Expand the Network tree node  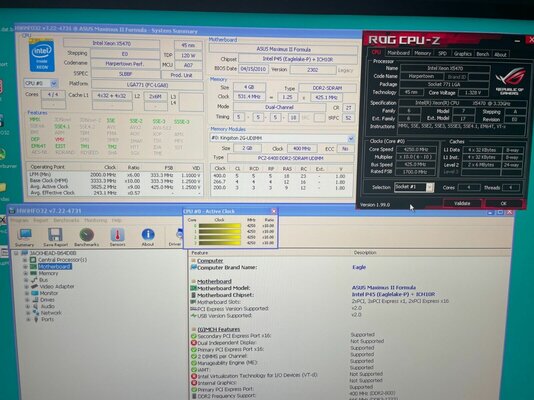pos(28,313)
